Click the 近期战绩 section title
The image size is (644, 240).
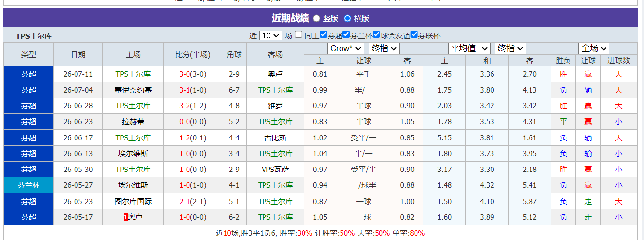(290, 18)
